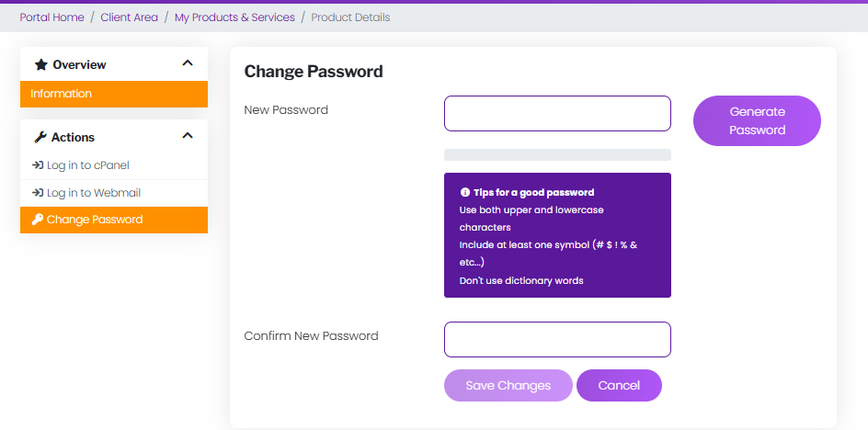The image size is (868, 430).
Task: Click the key icon beside Change Password
Action: [37, 220]
